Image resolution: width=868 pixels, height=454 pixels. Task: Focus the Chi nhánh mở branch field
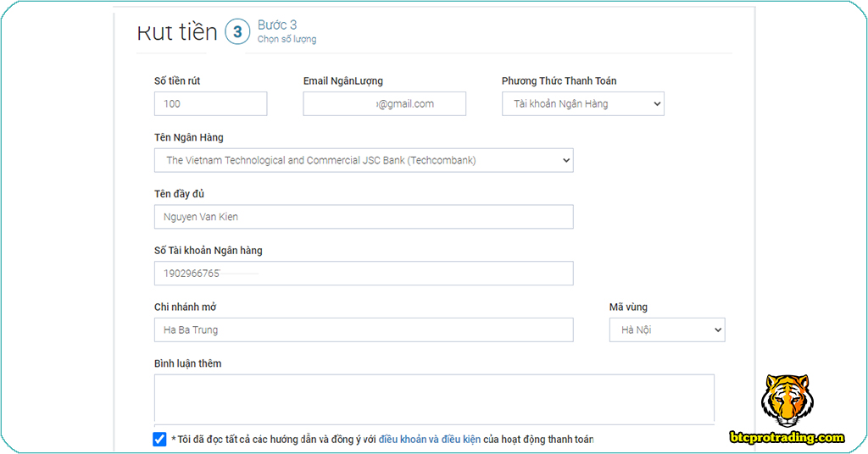363,330
